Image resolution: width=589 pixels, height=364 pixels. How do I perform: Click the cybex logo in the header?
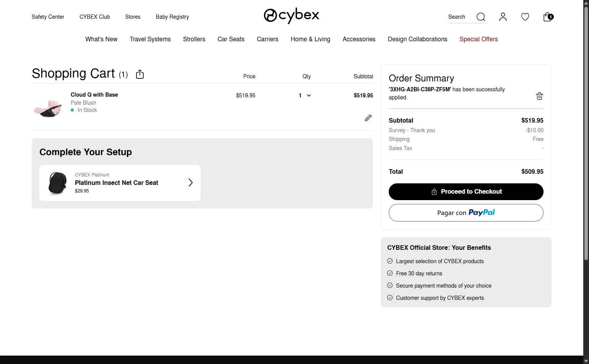click(x=291, y=16)
